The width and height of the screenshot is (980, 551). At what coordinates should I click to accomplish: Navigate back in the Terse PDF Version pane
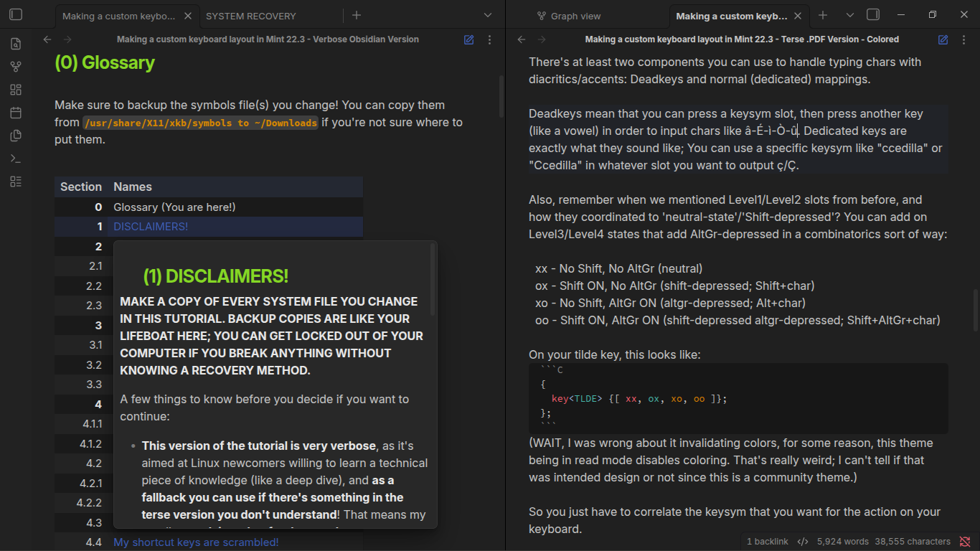[522, 40]
